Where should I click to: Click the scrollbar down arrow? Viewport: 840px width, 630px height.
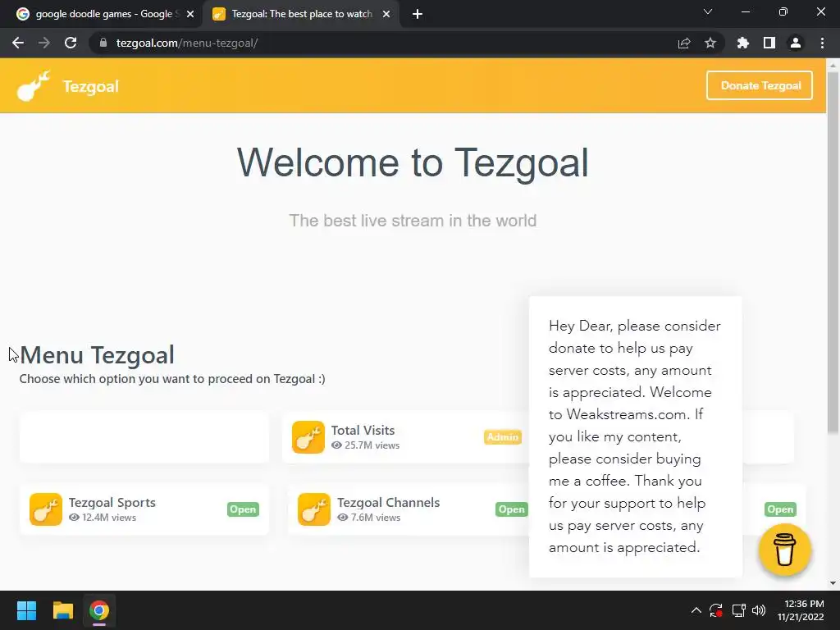(x=833, y=583)
